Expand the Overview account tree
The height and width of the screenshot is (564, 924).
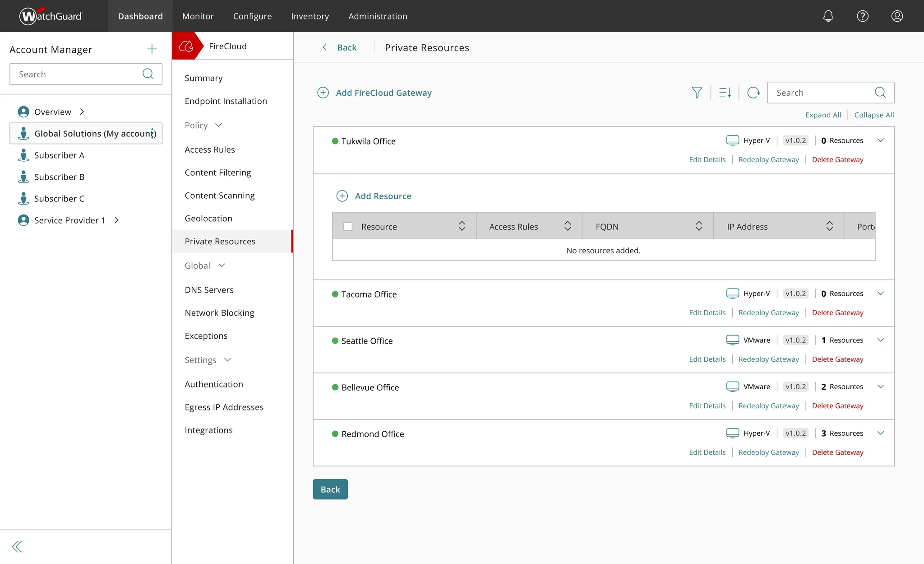82,112
